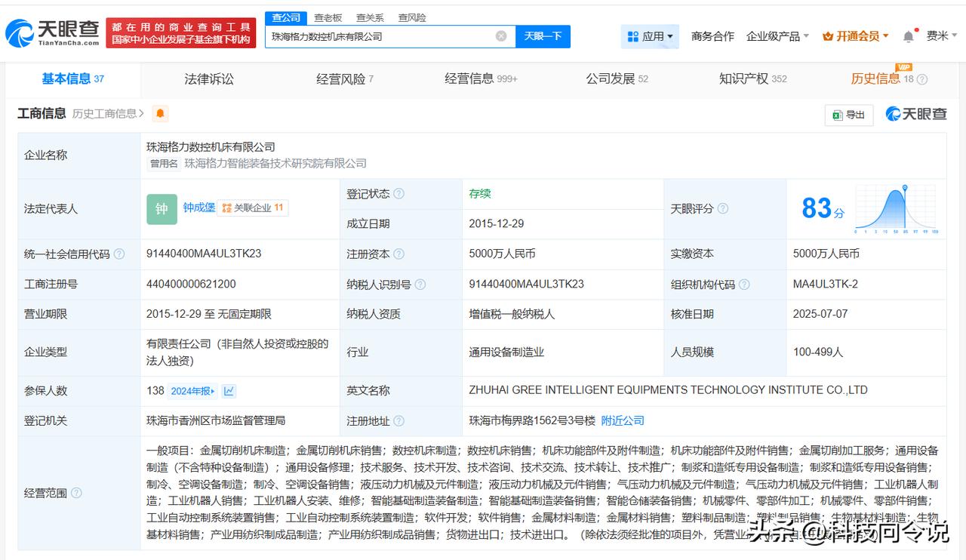Switch to 查关系 search tab

(x=370, y=17)
